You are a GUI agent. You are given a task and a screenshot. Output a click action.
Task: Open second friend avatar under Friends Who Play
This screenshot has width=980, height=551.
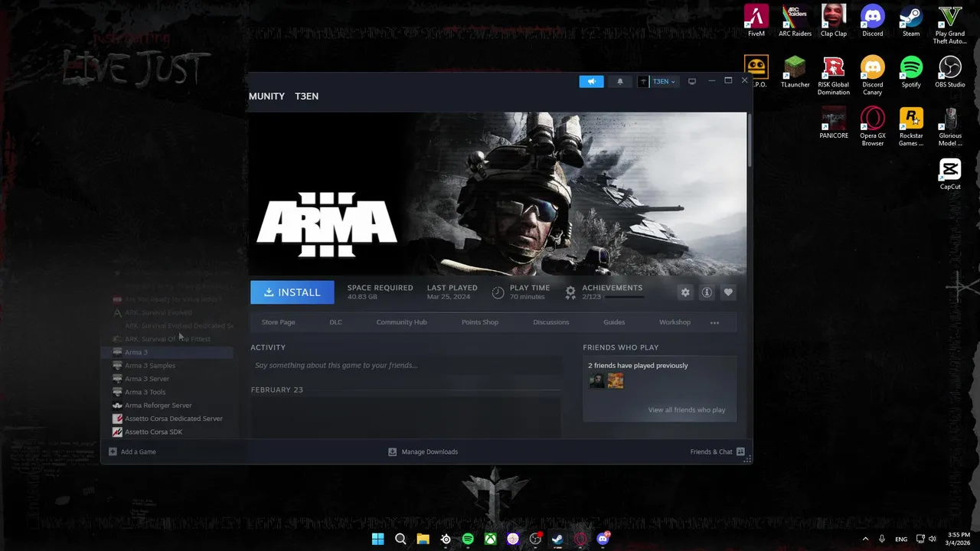(616, 380)
